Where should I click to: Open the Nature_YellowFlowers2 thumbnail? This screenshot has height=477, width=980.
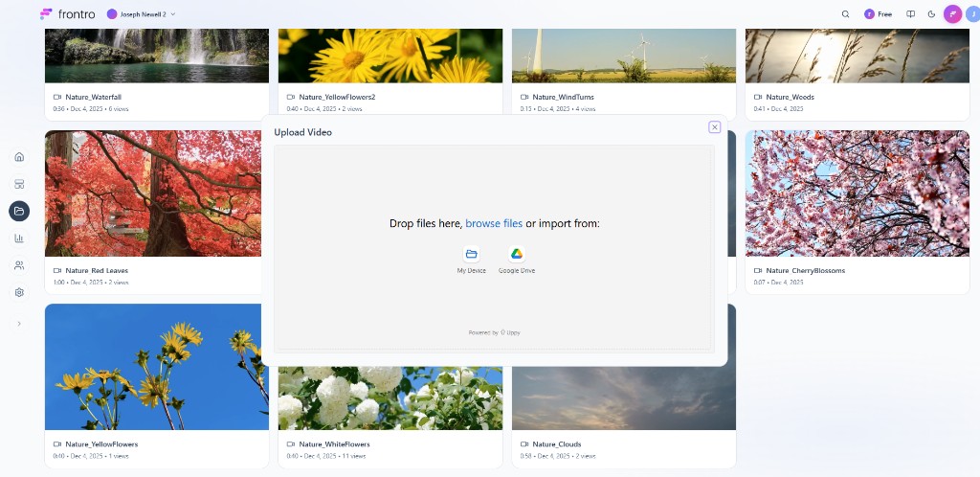390,56
